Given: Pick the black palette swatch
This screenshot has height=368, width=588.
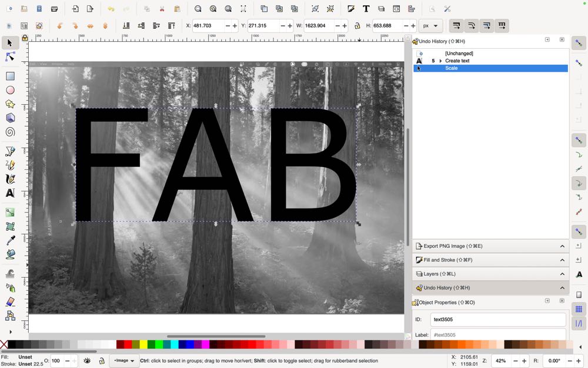Looking at the screenshot, I should (12, 344).
